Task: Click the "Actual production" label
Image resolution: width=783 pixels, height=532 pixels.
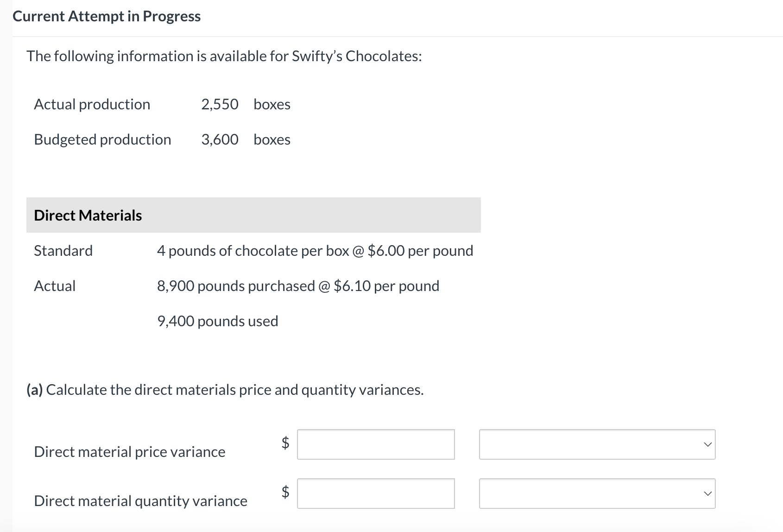Action: click(x=92, y=104)
